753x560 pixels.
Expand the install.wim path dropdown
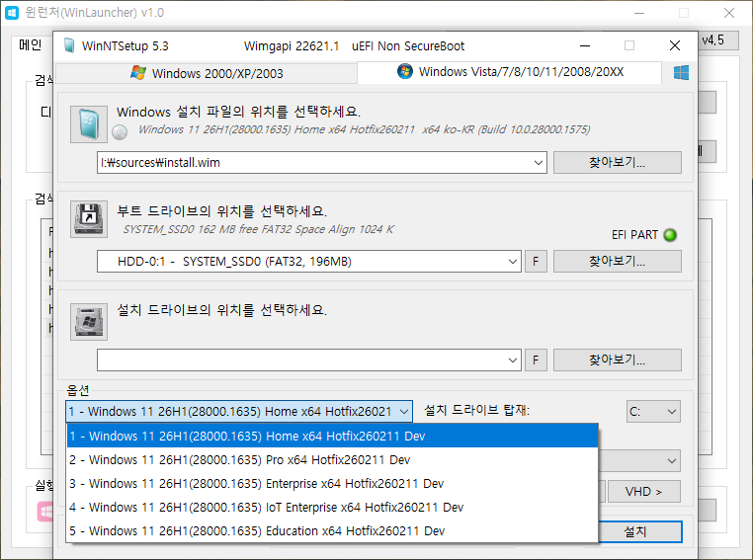539,163
